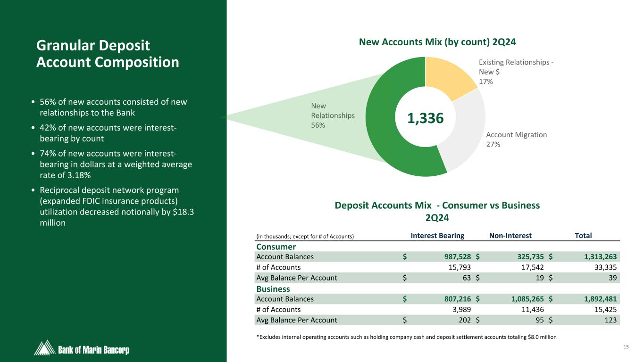
Task: Select the New Accounts Mix chart title
Action: pyautogui.click(x=437, y=42)
